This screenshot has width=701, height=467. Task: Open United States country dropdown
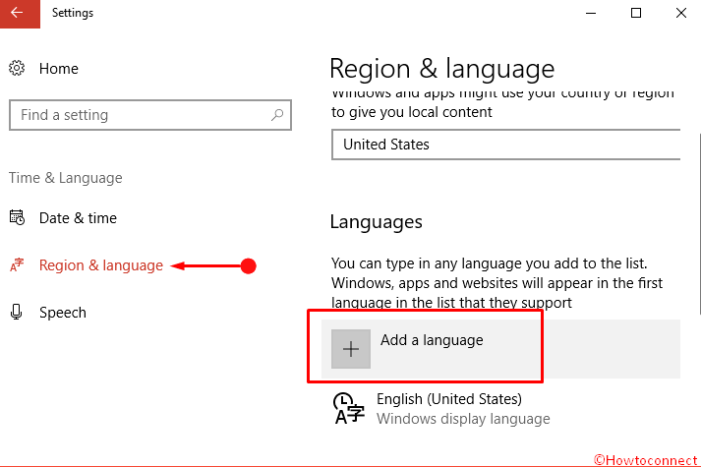(506, 145)
